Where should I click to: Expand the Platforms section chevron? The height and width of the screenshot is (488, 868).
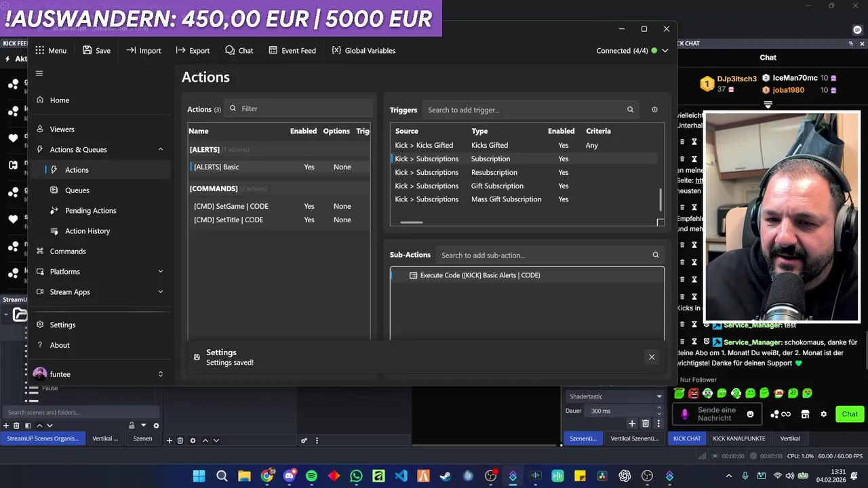[161, 272]
